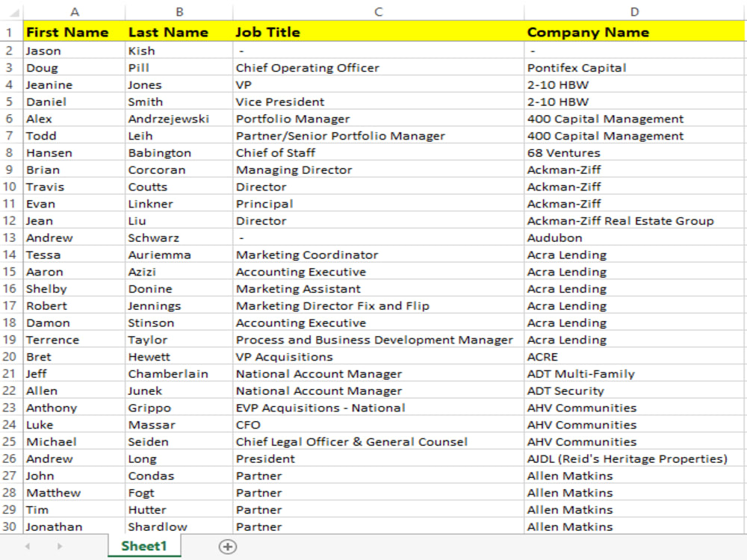
Task: Select column A header
Action: [74, 11]
